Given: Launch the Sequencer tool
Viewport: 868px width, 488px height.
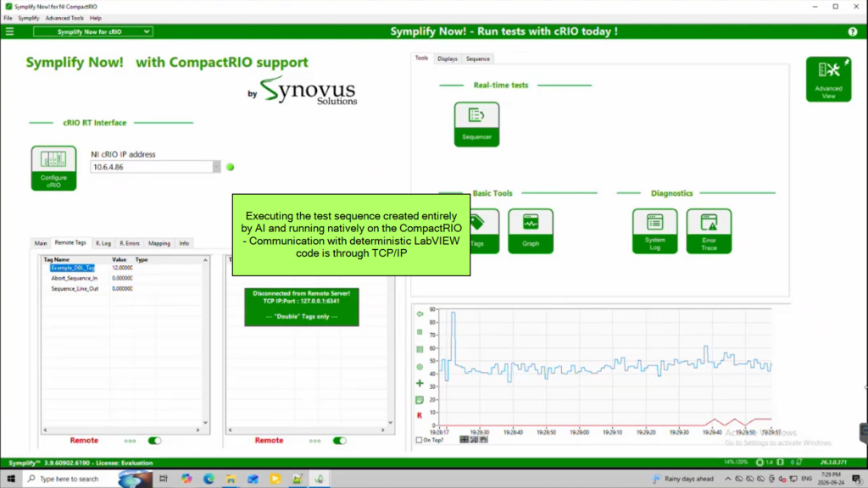Looking at the screenshot, I should tap(476, 124).
